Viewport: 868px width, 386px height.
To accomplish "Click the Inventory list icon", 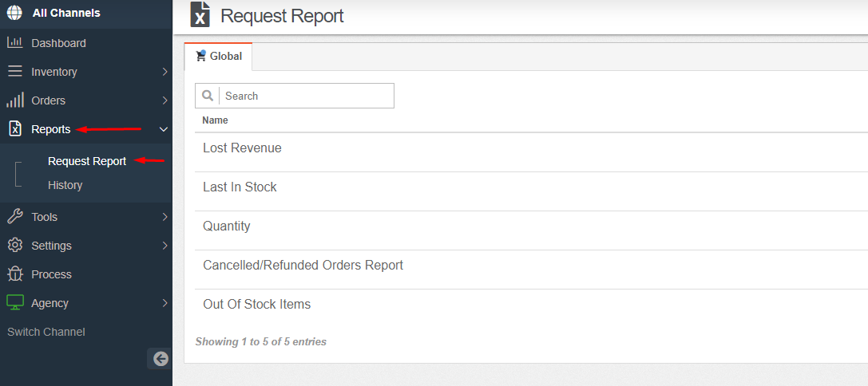I will click(15, 71).
